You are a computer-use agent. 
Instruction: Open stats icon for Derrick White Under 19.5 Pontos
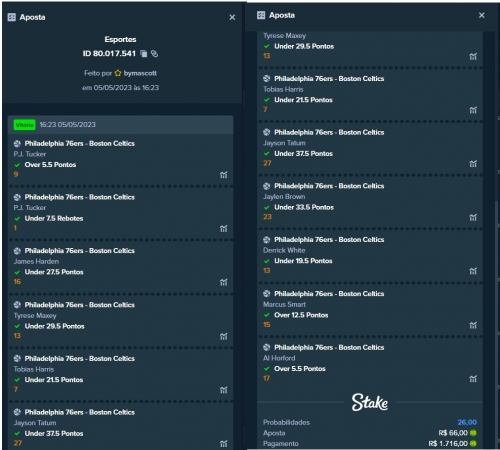point(473,271)
